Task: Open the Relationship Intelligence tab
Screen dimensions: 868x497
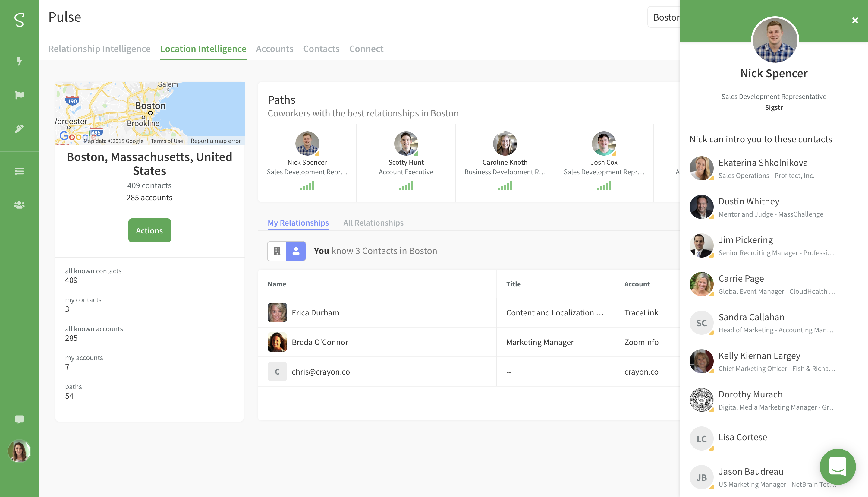Action: (x=99, y=49)
